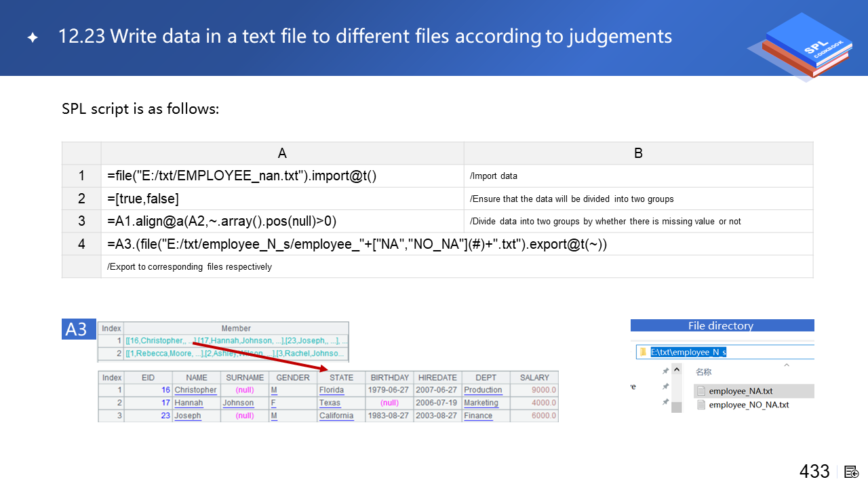The height and width of the screenshot is (488, 868).
Task: Open member row 2 starting with Rebecca
Action: coord(236,353)
